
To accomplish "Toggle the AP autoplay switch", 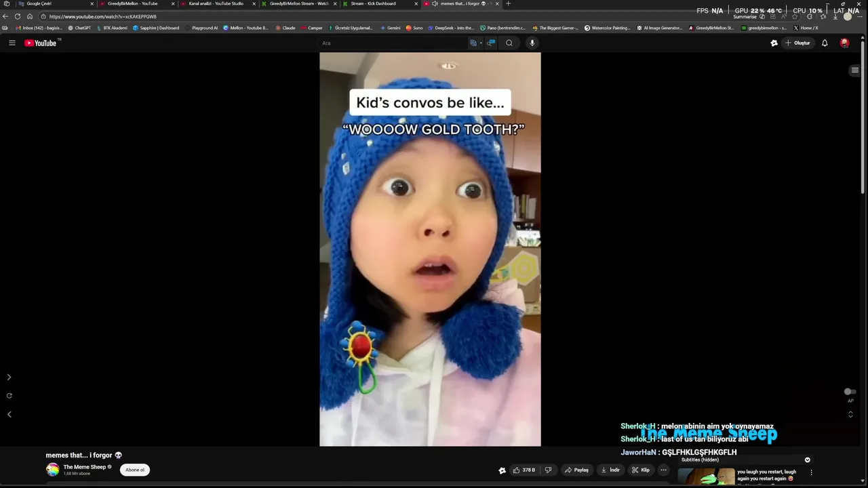I will 849,392.
